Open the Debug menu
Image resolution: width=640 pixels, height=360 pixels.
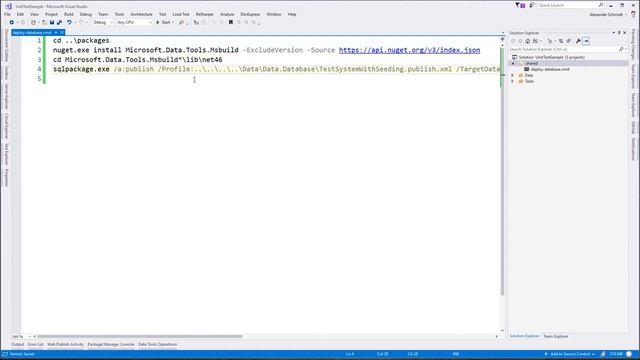click(x=86, y=14)
